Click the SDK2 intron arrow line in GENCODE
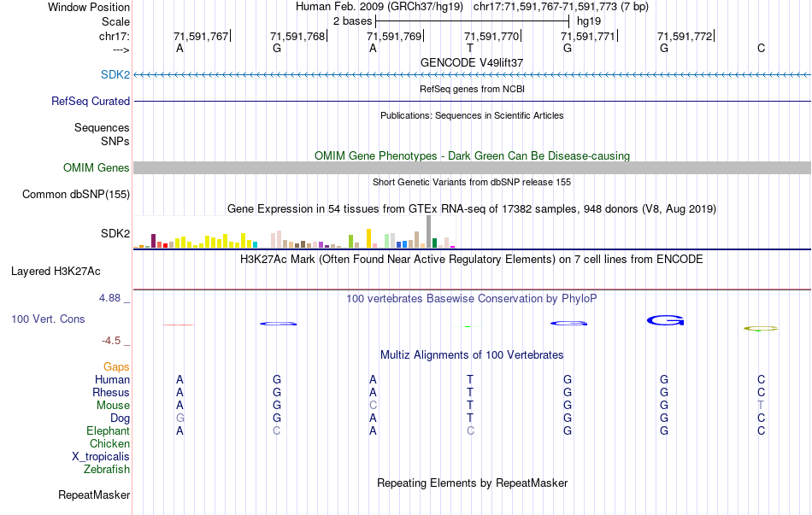The image size is (812, 515). (473, 75)
